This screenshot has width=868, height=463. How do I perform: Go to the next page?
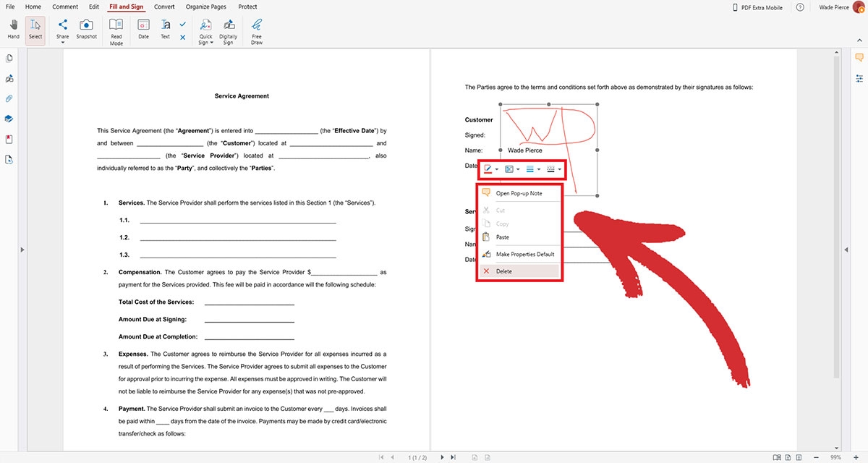click(443, 457)
